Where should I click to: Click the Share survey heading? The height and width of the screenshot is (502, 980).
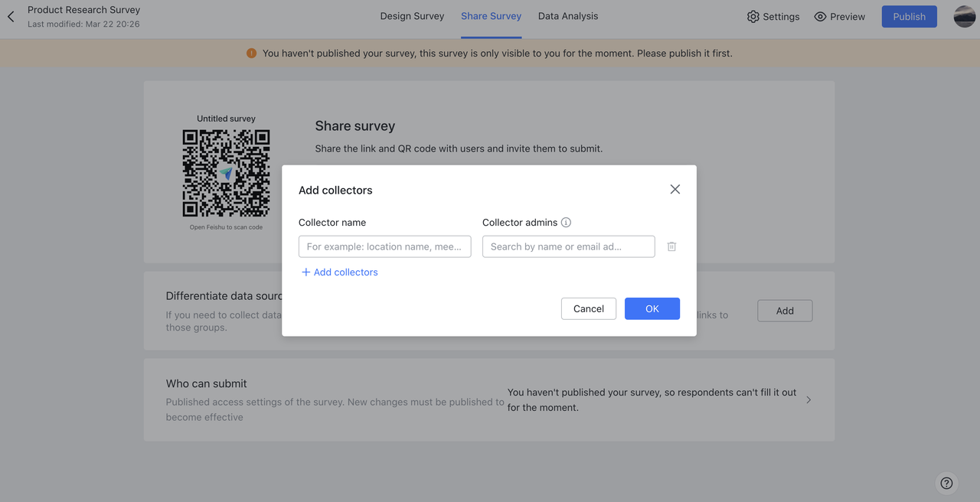[x=355, y=126]
